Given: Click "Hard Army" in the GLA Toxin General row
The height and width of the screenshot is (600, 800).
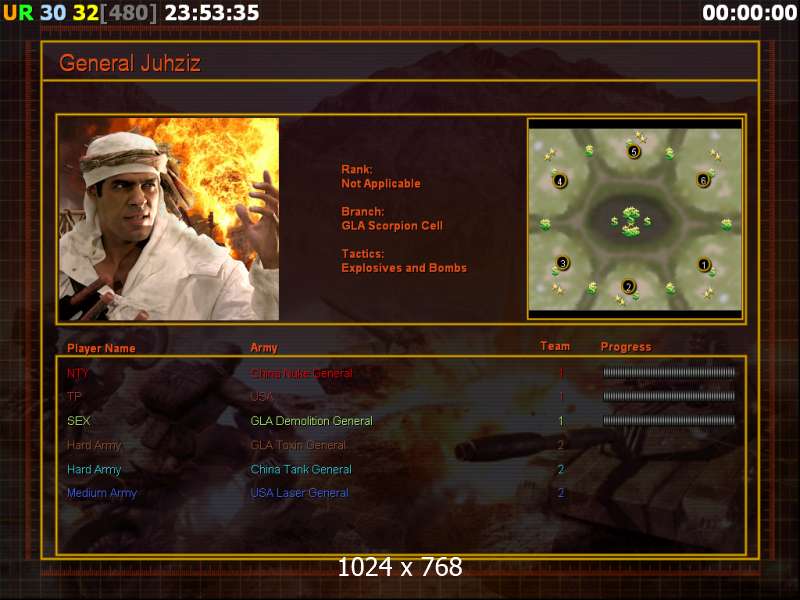Looking at the screenshot, I should (x=94, y=445).
